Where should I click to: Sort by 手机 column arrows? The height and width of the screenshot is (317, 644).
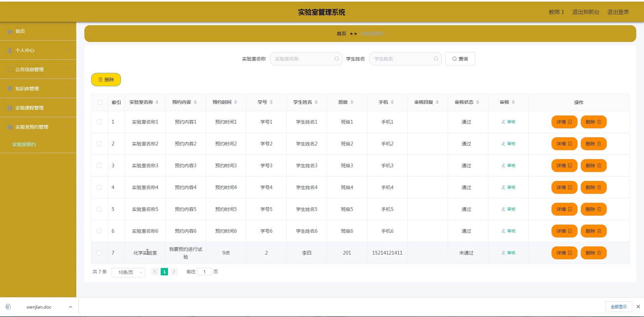pos(392,102)
